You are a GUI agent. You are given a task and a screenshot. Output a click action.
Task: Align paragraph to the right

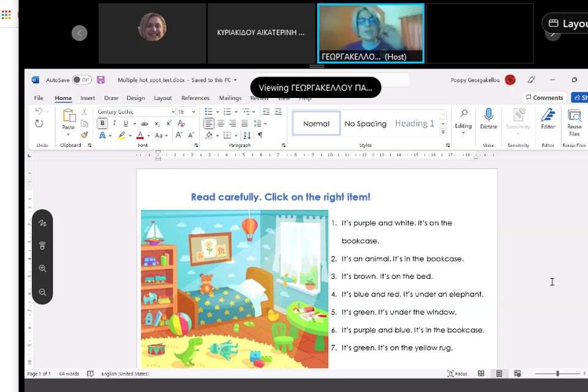233,123
